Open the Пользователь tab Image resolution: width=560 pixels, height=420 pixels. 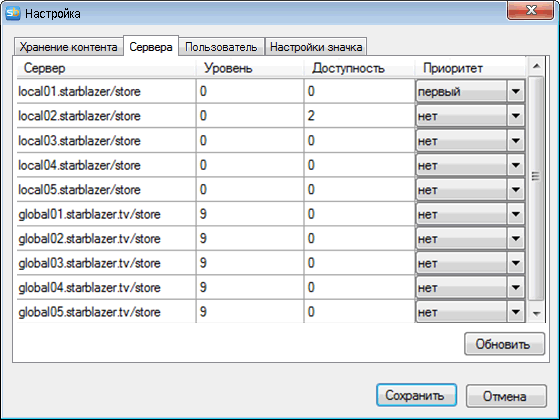(221, 47)
